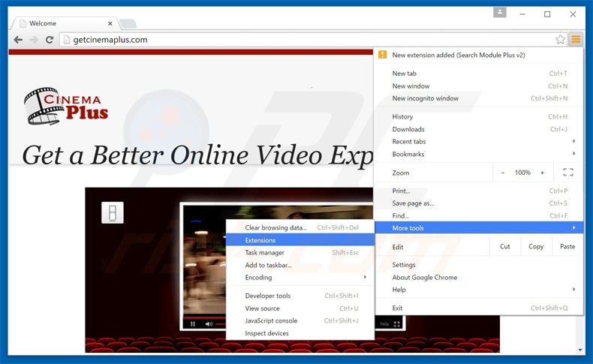The height and width of the screenshot is (364, 593).
Task: Select Find... in the menu
Action: pos(478,216)
